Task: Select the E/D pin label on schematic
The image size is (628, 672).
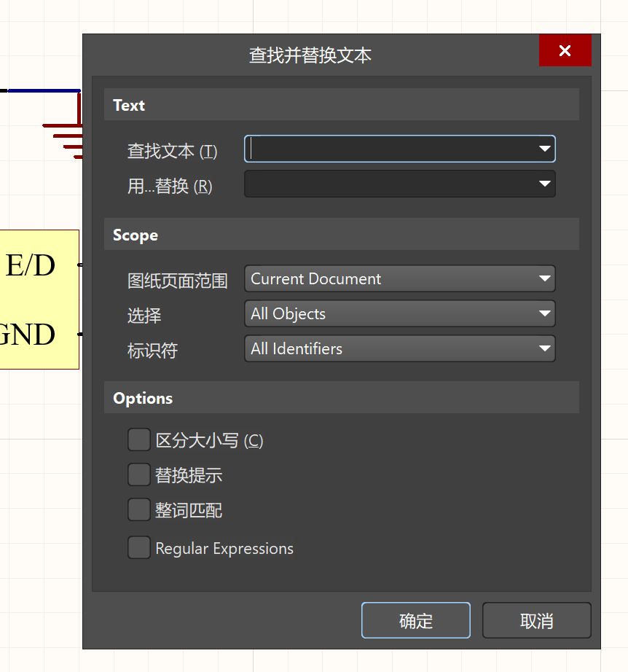Action: 31,266
